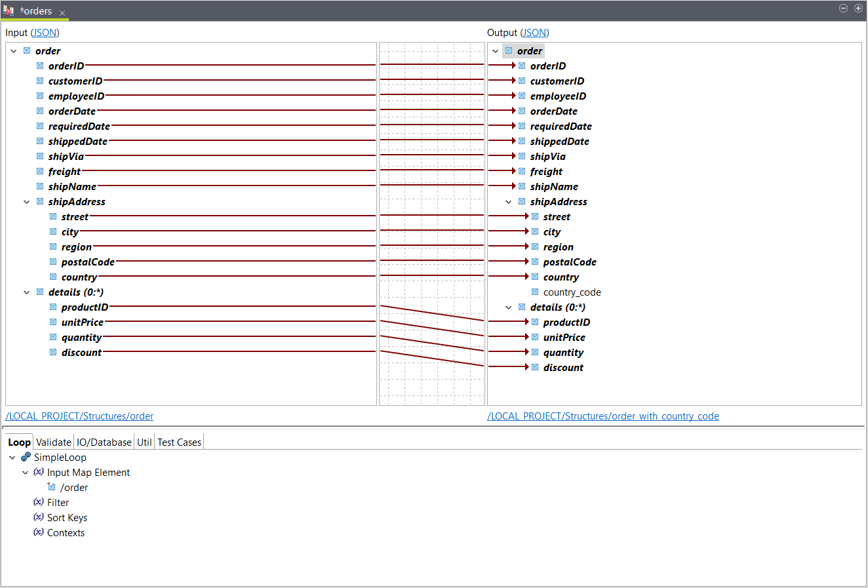The image size is (868, 588).
Task: Collapse the input order root node
Action: click(x=14, y=51)
